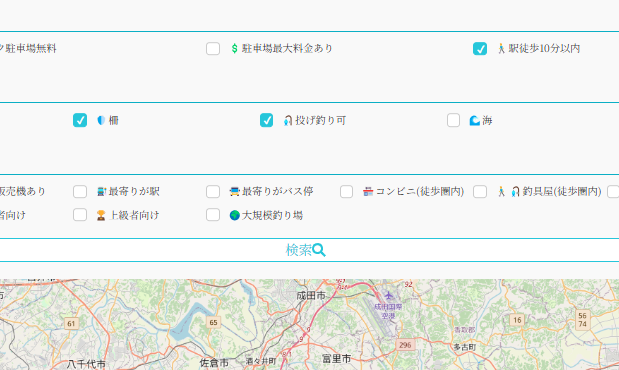The height and width of the screenshot is (370, 619).
Task: Click the walking person icon beside 駅徒歩10分以内
Action: [x=501, y=49]
